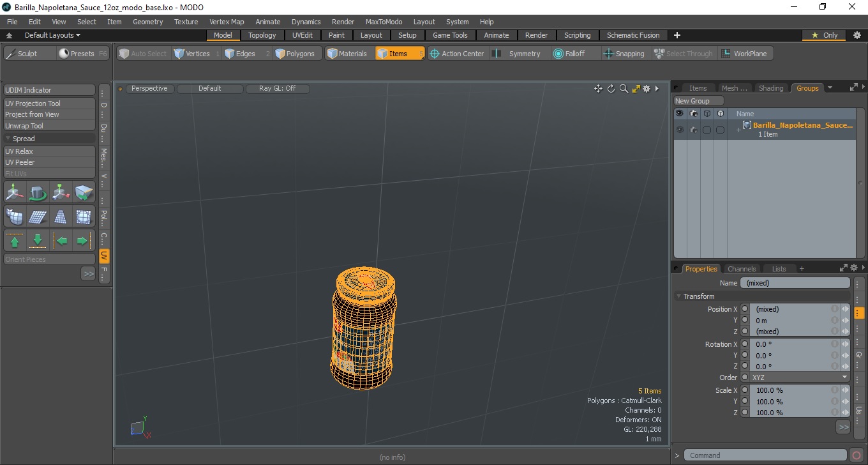Maximize the Groups panel with expand icon
Screen dimensions: 868x465
[853, 88]
